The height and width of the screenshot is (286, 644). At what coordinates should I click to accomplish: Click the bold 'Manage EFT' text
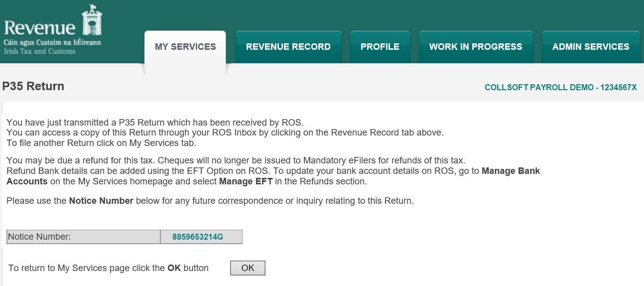[x=246, y=181]
